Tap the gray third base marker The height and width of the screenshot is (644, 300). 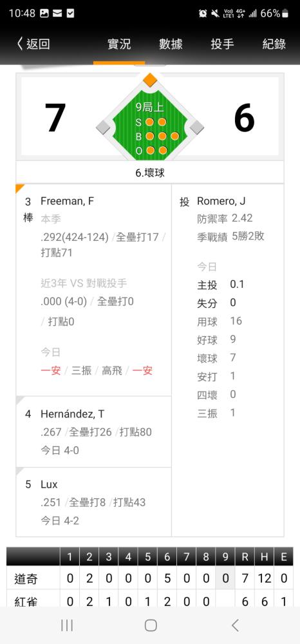tap(104, 128)
